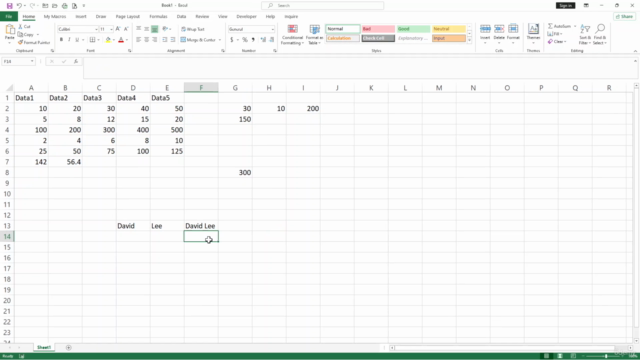Switch to the My Macros tab

pyautogui.click(x=55, y=17)
